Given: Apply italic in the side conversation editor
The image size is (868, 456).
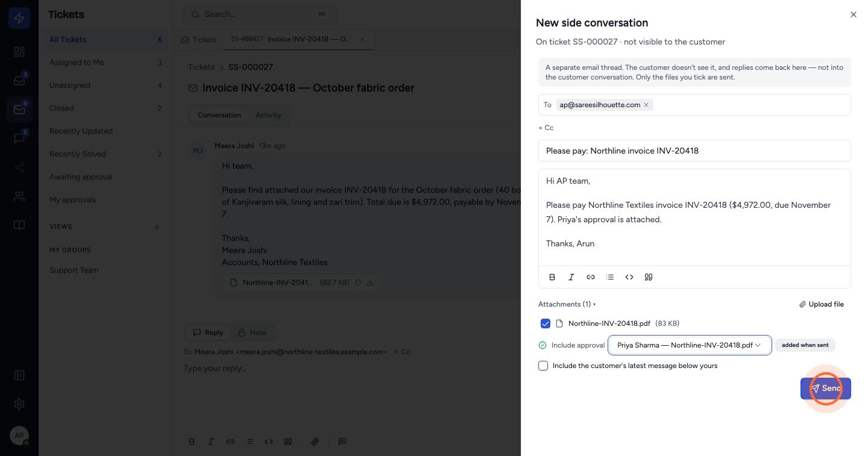Looking at the screenshot, I should [x=571, y=277].
